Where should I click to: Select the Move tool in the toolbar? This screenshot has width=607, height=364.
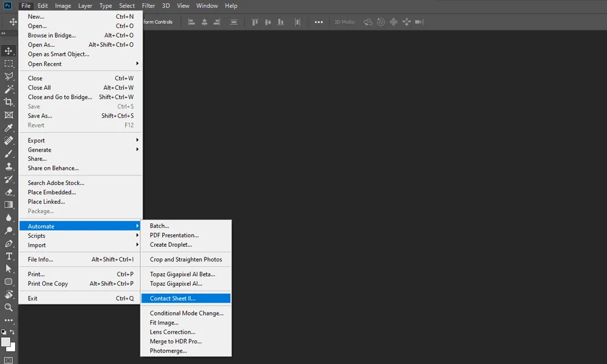click(8, 51)
